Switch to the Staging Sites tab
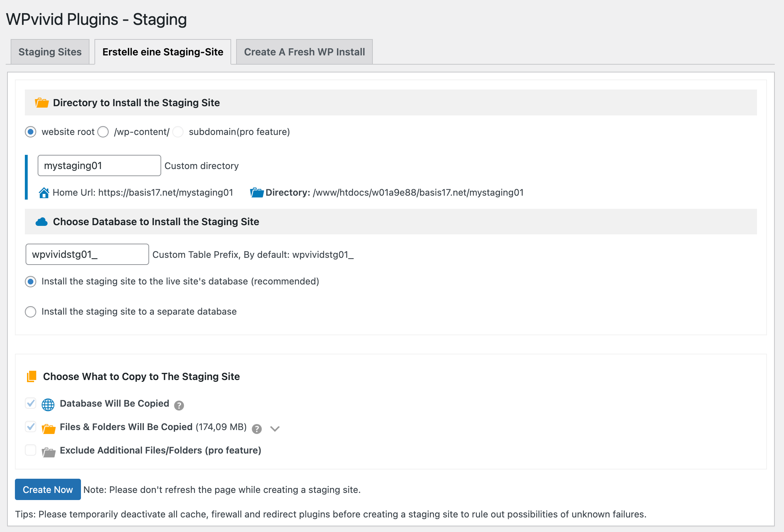This screenshot has width=784, height=532. point(50,52)
